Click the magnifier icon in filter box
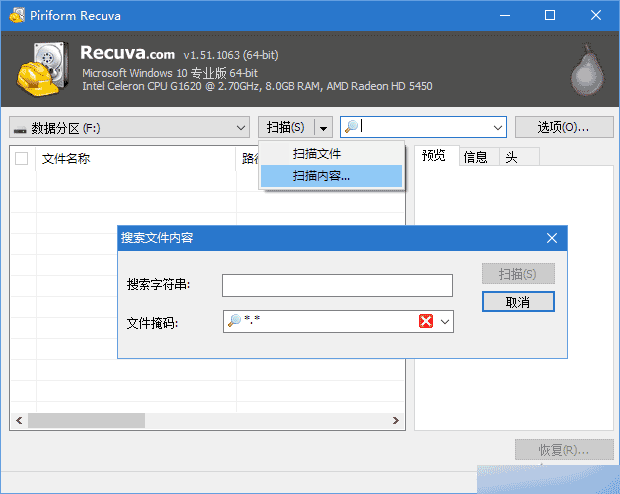The width and height of the screenshot is (620, 494). tap(351, 127)
